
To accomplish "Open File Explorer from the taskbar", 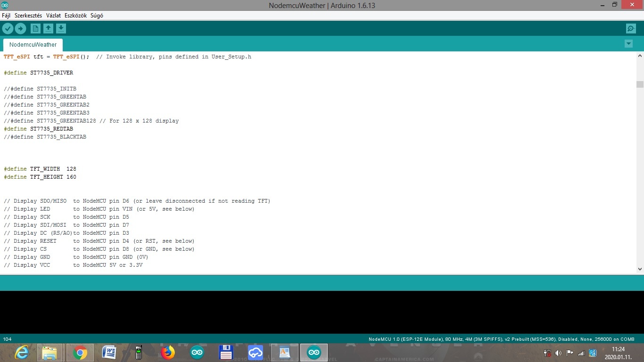I will click(50, 353).
